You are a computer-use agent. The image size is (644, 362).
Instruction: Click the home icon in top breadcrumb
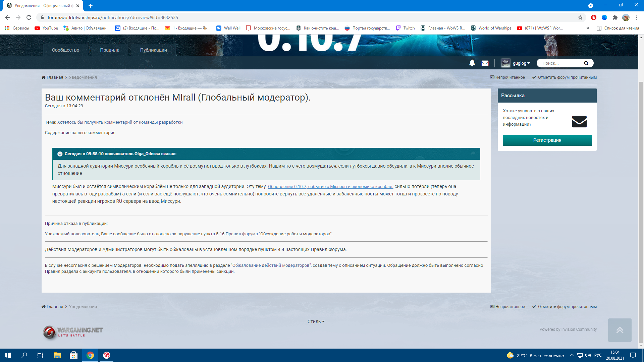click(x=44, y=77)
